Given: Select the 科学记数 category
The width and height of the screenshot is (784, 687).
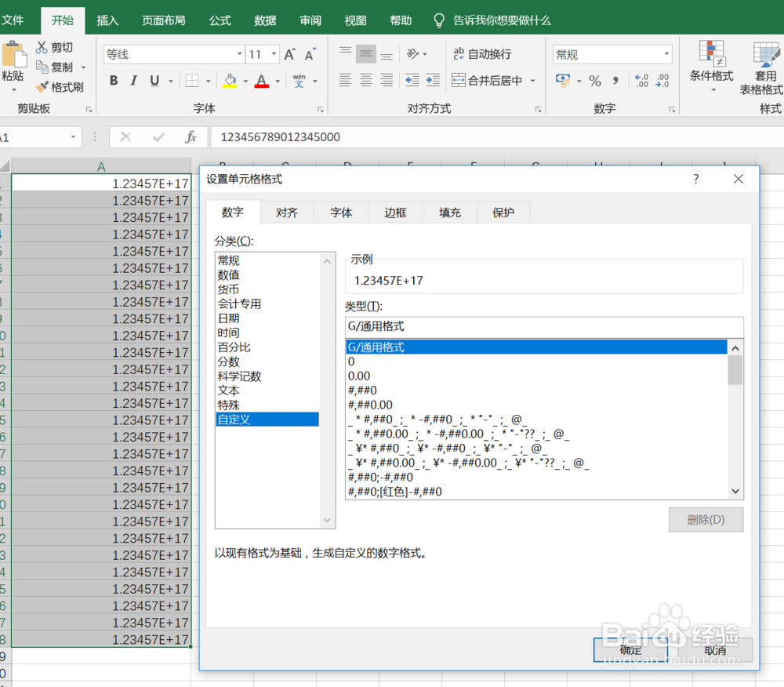Looking at the screenshot, I should [238, 376].
